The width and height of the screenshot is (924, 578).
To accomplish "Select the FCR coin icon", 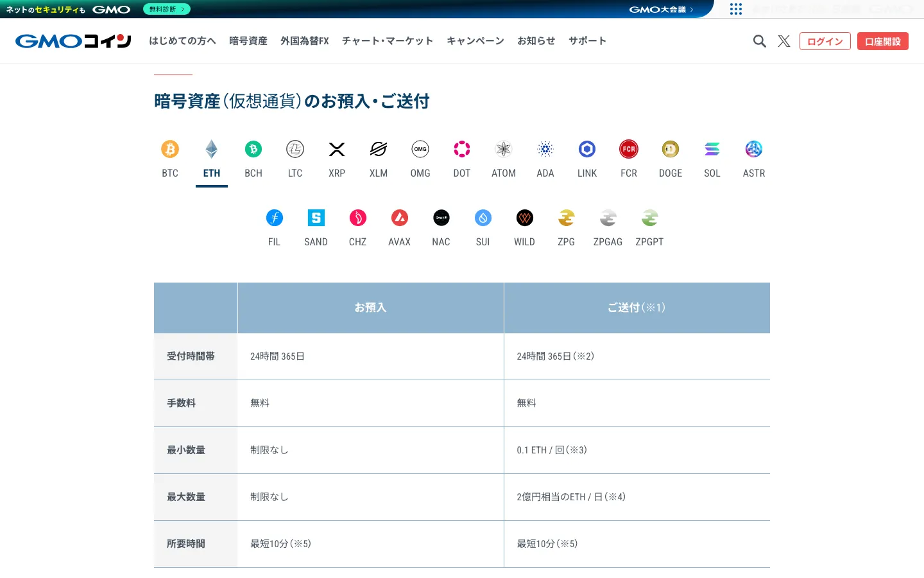I will pyautogui.click(x=629, y=149).
